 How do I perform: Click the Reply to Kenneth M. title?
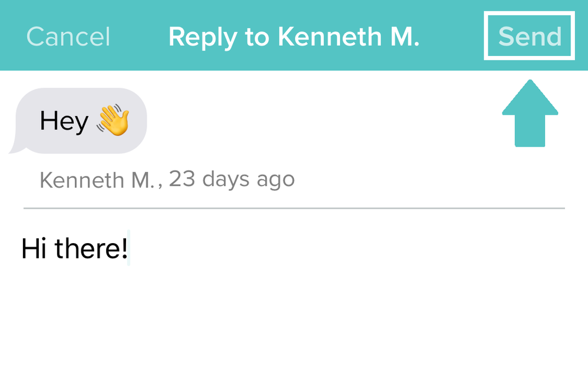[x=293, y=36]
